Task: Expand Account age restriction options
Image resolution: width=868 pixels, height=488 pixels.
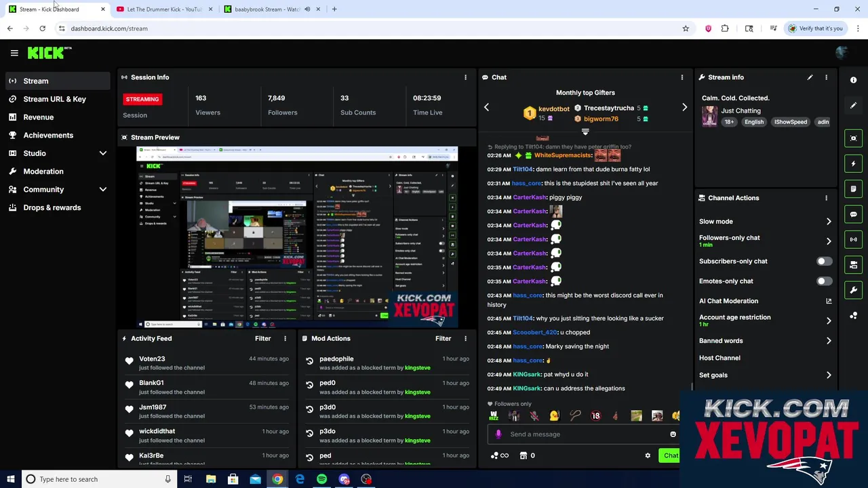Action: tap(829, 321)
